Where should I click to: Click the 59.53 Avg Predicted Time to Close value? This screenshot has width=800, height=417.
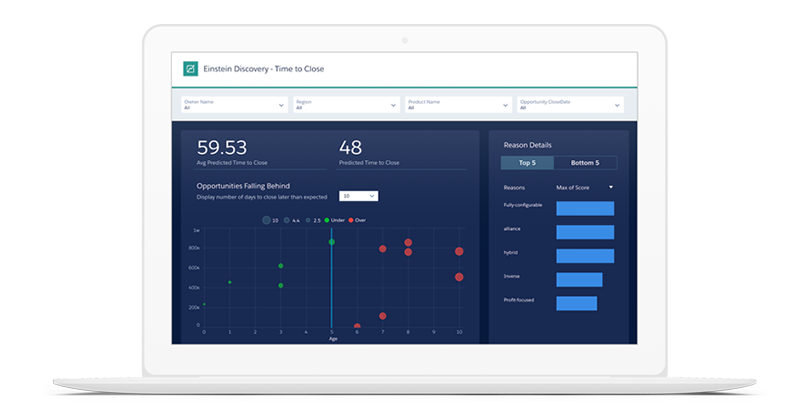tap(222, 148)
